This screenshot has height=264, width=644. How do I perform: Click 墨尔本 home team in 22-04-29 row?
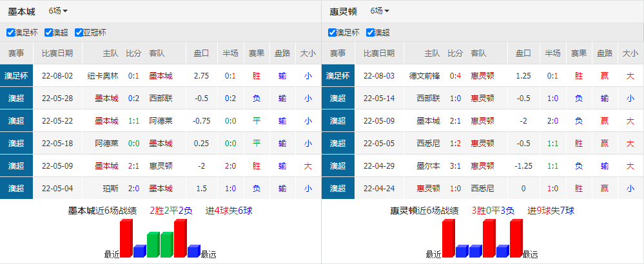coord(429,166)
